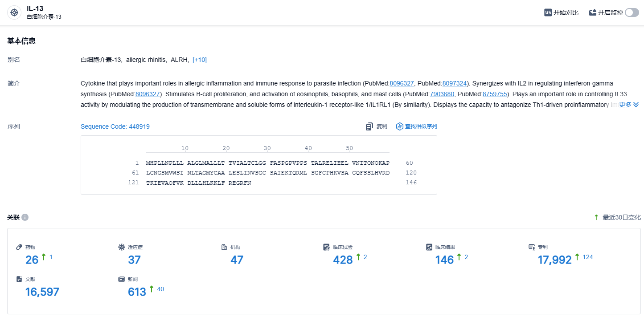This screenshot has width=644, height=317.
Task: Click the 新闻 news icon
Action: (x=121, y=279)
